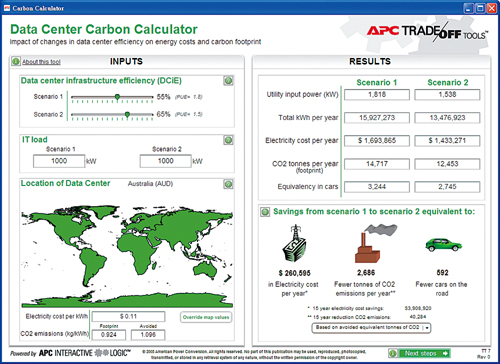Open the About this tool link
The width and height of the screenshot is (500, 364).
click(41, 62)
